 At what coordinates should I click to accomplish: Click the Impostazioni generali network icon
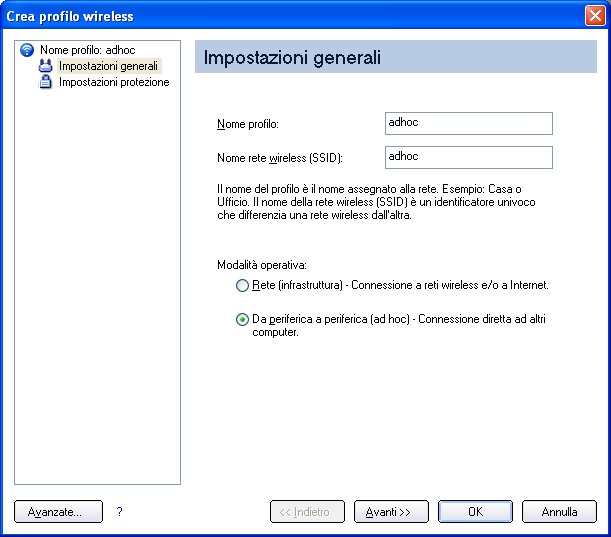point(45,66)
